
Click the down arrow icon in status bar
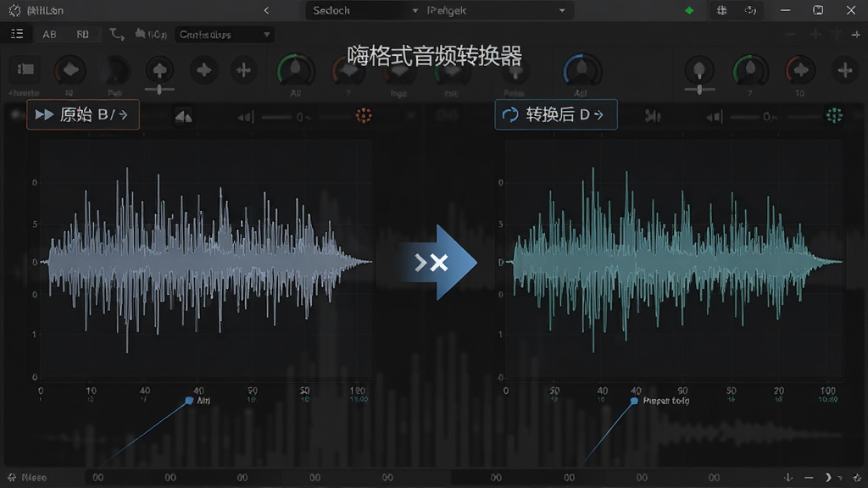[788, 477]
